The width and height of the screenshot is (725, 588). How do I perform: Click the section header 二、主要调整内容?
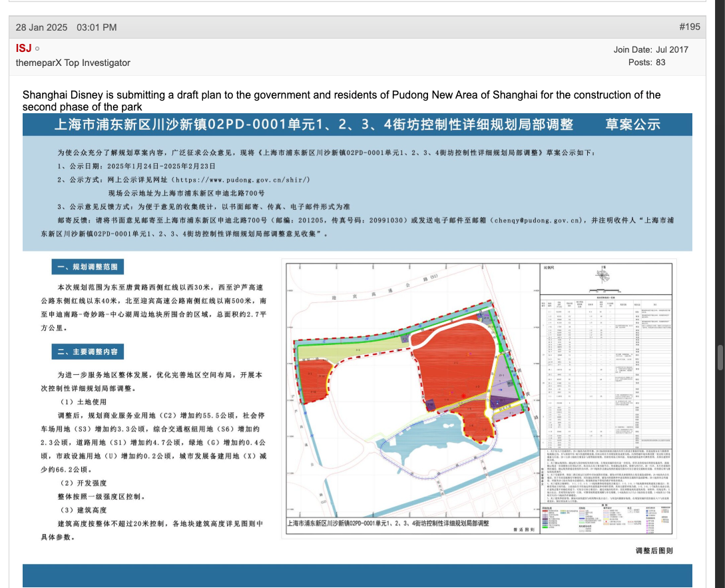(x=87, y=352)
